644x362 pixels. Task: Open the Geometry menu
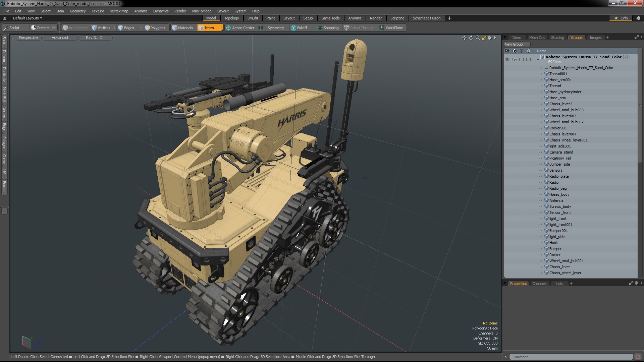(77, 11)
